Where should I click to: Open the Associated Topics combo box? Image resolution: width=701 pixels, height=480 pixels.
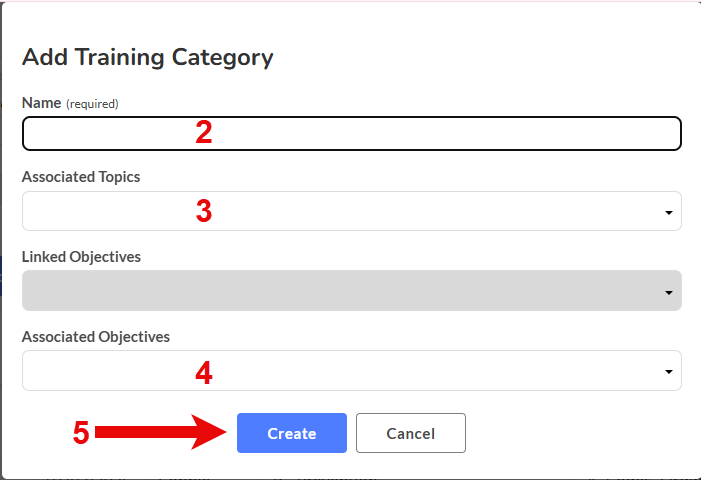(351, 211)
